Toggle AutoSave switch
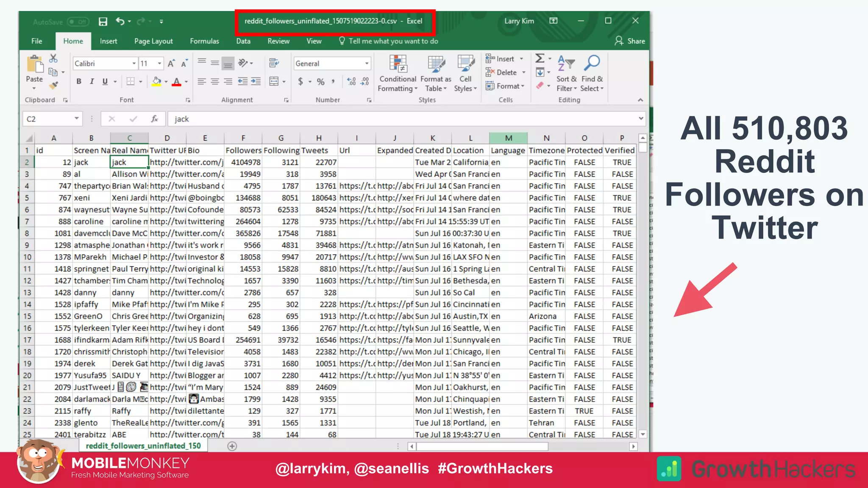This screenshot has width=868, height=488. [78, 22]
